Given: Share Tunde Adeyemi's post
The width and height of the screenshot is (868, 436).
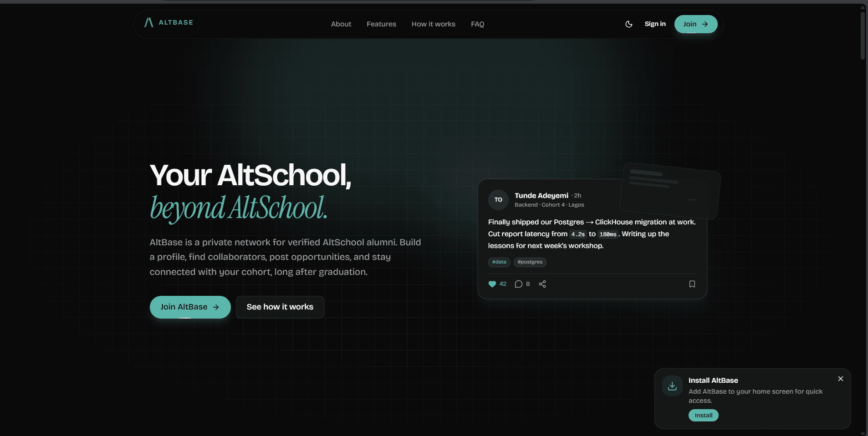Looking at the screenshot, I should (x=542, y=284).
